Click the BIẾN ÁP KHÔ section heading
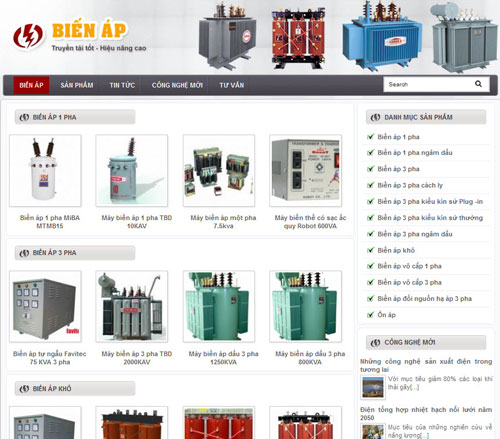Screen dimensions: 500x439 click(52, 389)
